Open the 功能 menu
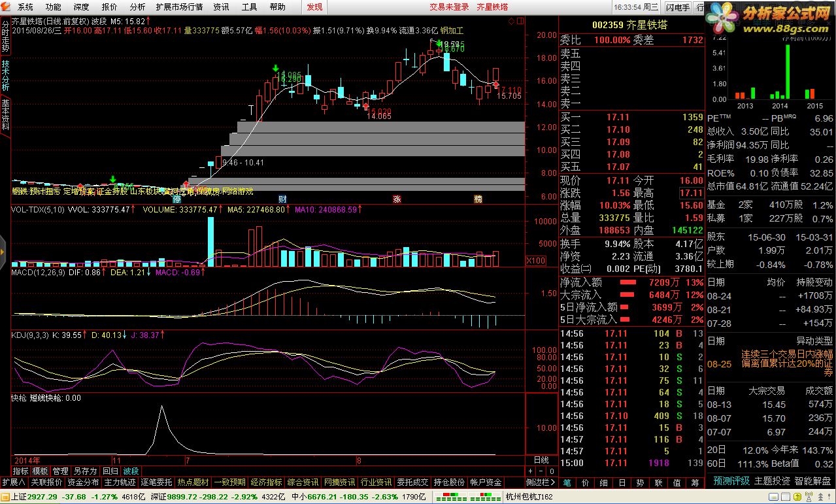This screenshot has width=836, height=504. (x=54, y=7)
